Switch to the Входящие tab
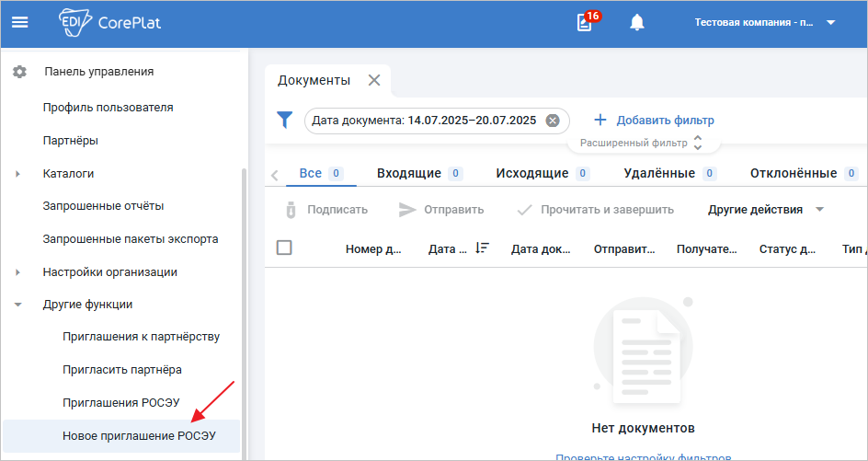Viewport: 868px width, 461px height. click(408, 173)
